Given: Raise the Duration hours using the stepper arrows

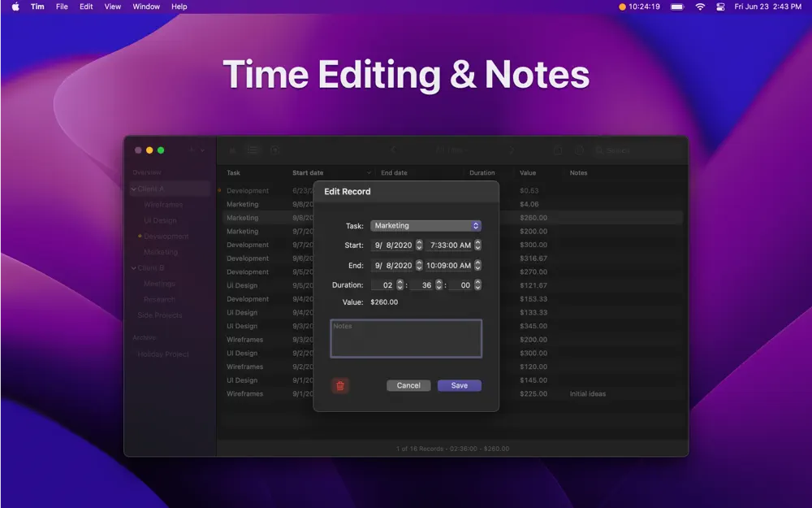Looking at the screenshot, I should (399, 284).
